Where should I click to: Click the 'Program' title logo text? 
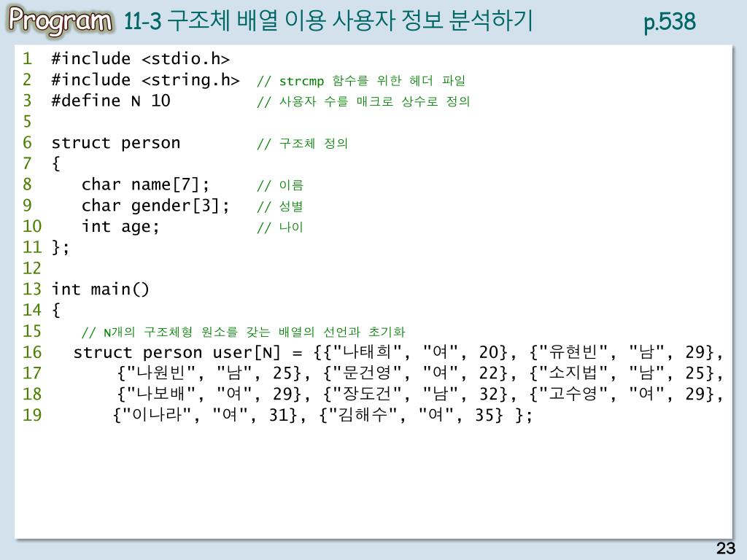(x=61, y=20)
